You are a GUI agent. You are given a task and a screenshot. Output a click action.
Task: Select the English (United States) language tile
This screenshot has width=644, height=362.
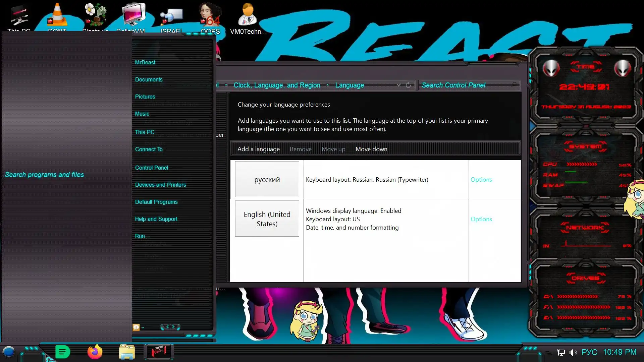(267, 219)
